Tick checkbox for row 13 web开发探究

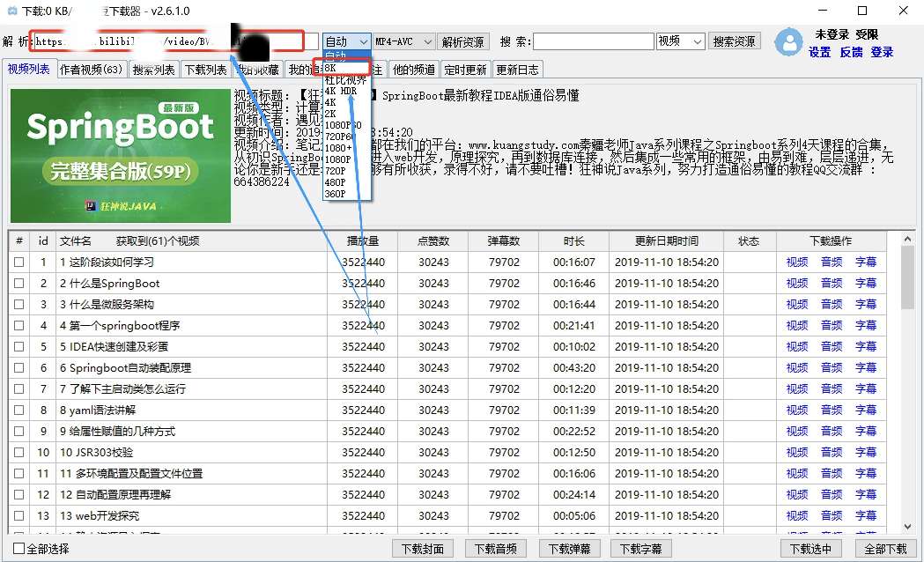18,516
